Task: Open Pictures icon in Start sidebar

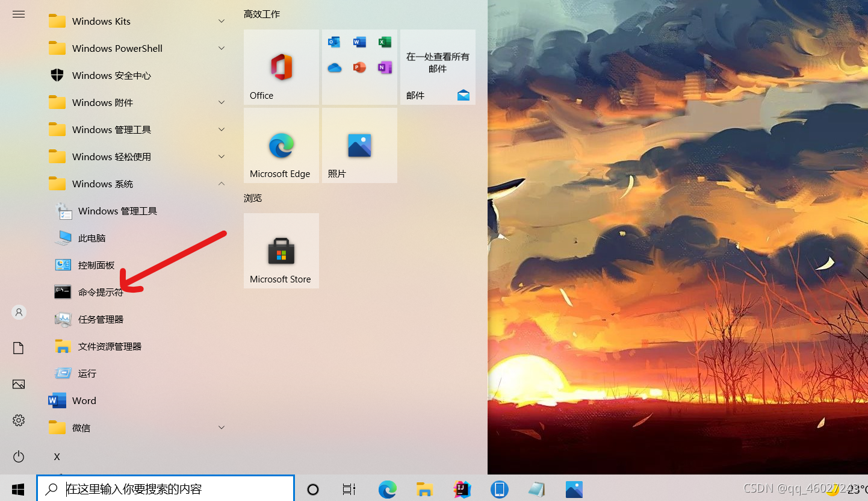Action: tap(19, 384)
